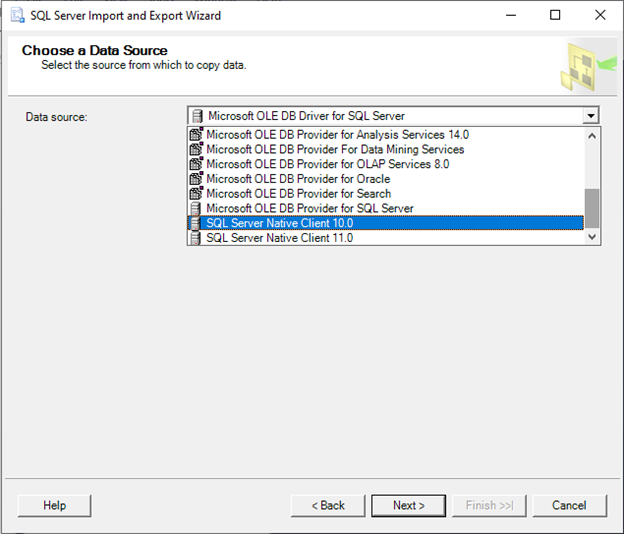Click server icon beside Provider for SQL Server
Viewport: 624px width, 534px height.
pyautogui.click(x=195, y=209)
